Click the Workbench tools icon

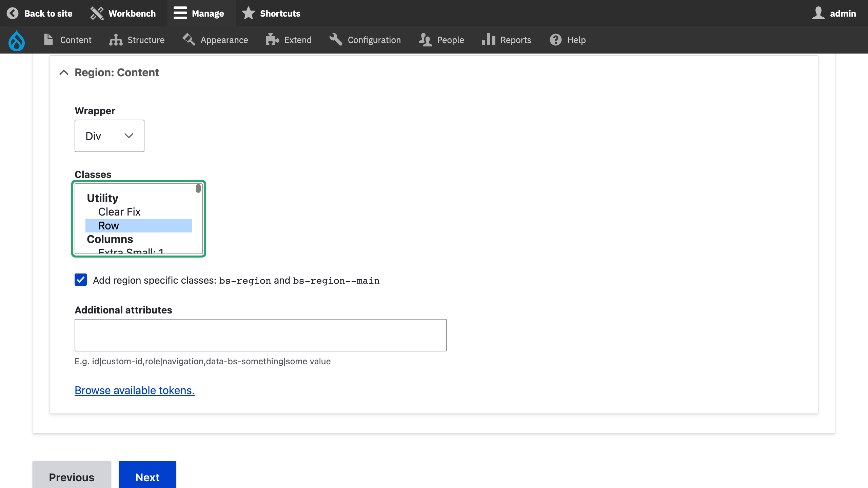click(x=96, y=13)
